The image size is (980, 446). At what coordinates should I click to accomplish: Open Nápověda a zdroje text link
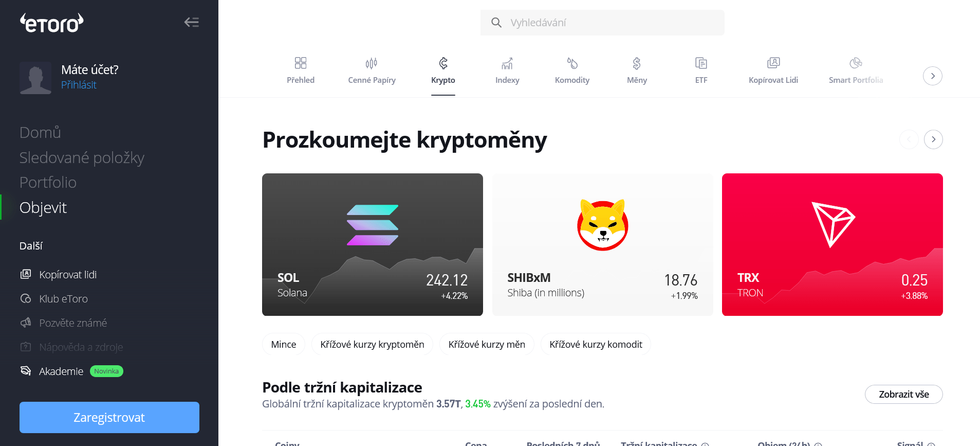81,347
